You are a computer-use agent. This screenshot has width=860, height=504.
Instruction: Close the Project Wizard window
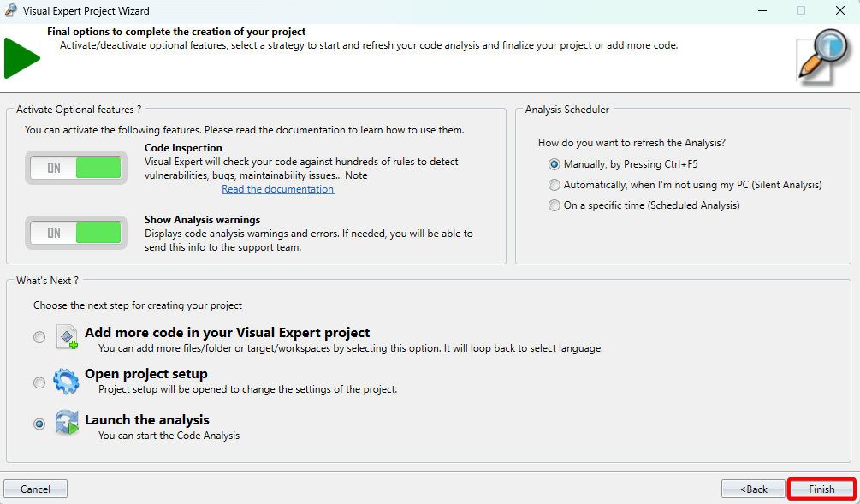pyautogui.click(x=839, y=11)
